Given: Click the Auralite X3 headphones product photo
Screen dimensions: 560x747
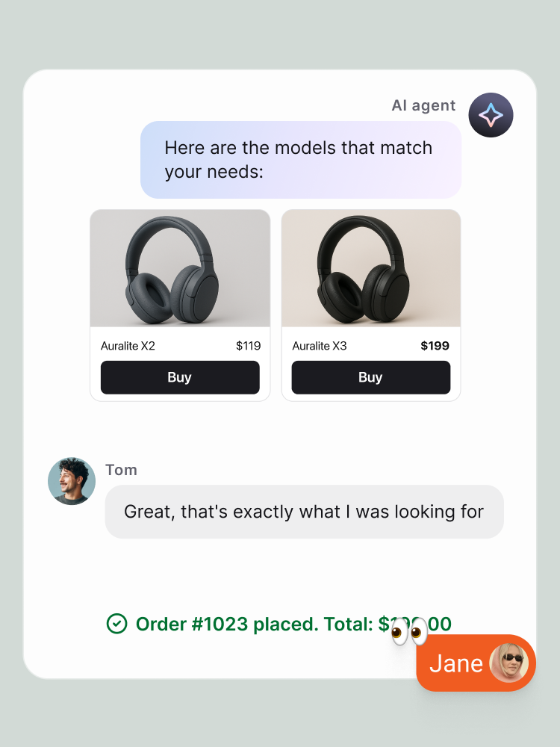Looking at the screenshot, I should click(x=370, y=267).
